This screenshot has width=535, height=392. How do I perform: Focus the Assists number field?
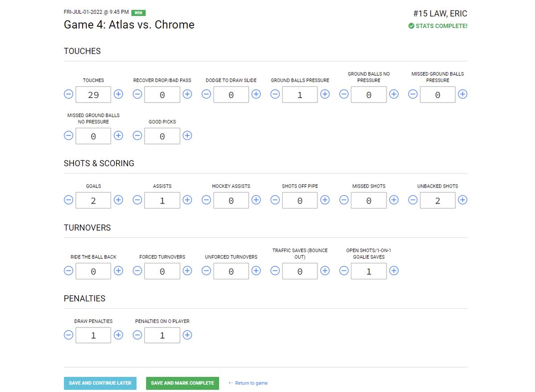162,200
